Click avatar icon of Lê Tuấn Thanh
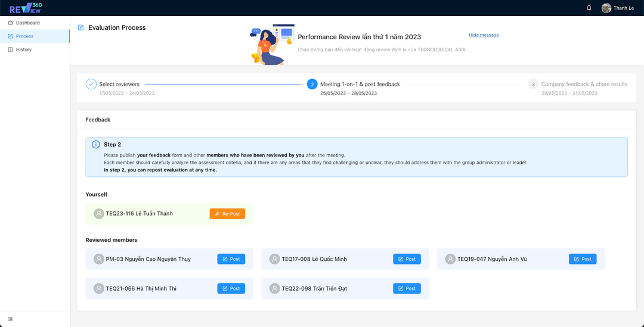This screenshot has width=644, height=327. 99,214
